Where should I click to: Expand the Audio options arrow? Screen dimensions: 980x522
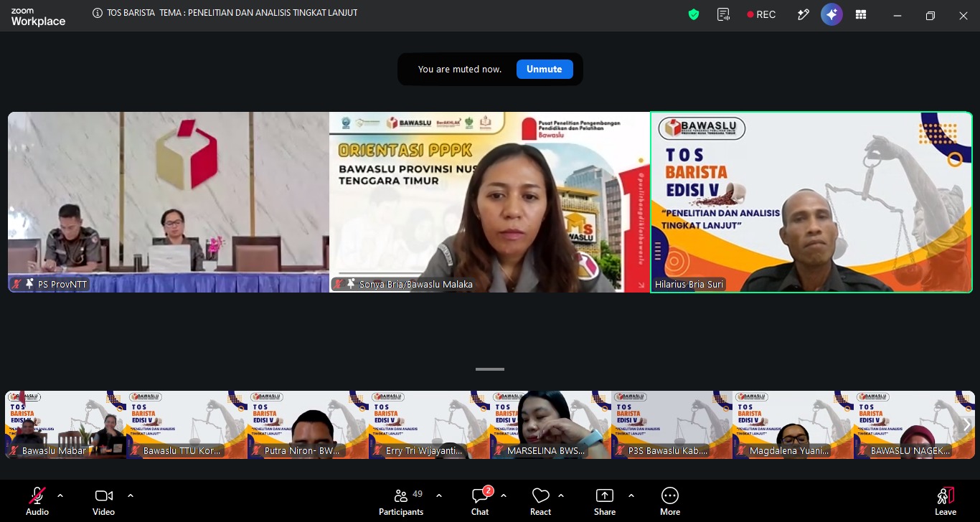[60, 495]
